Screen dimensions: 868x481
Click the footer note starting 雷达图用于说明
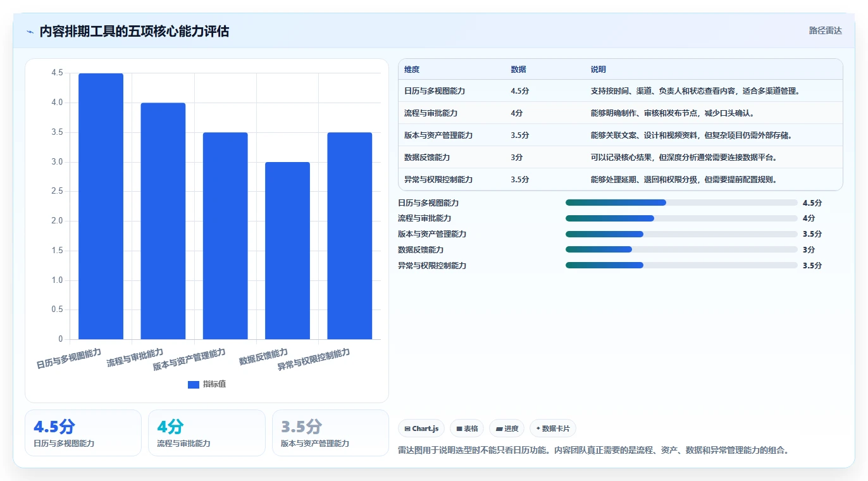tap(593, 451)
